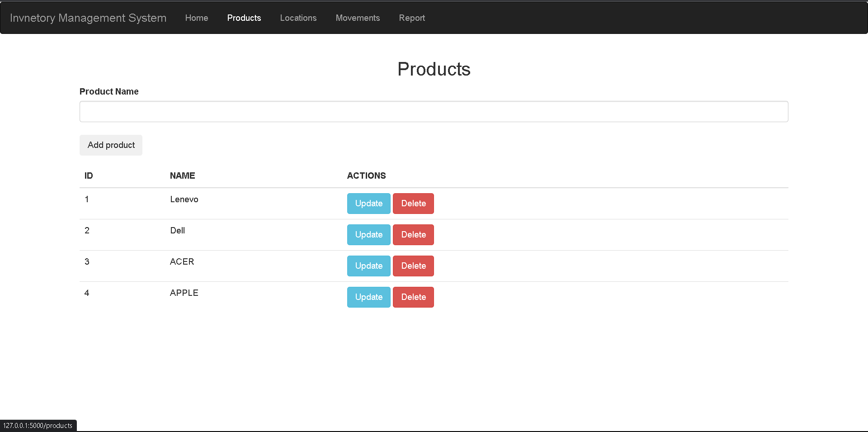Update the ACER product
The image size is (868, 432).
368,266
